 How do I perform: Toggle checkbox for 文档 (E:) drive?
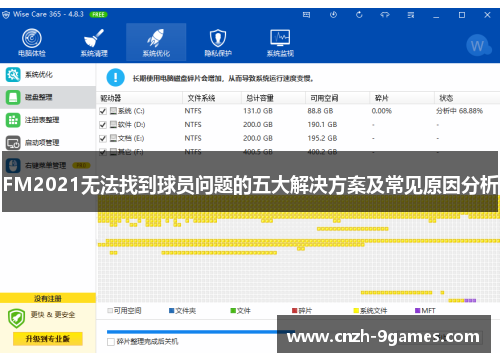click(x=103, y=138)
